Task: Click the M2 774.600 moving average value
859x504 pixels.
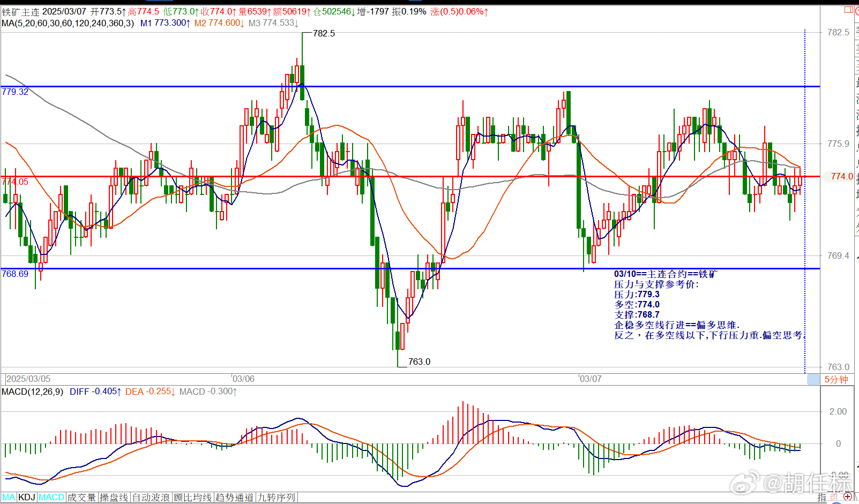Action: 219,23
